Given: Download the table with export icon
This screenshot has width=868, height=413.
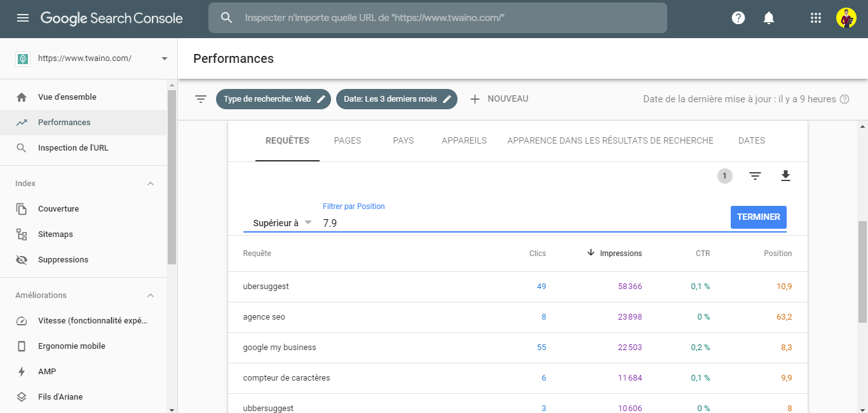Looking at the screenshot, I should point(785,176).
